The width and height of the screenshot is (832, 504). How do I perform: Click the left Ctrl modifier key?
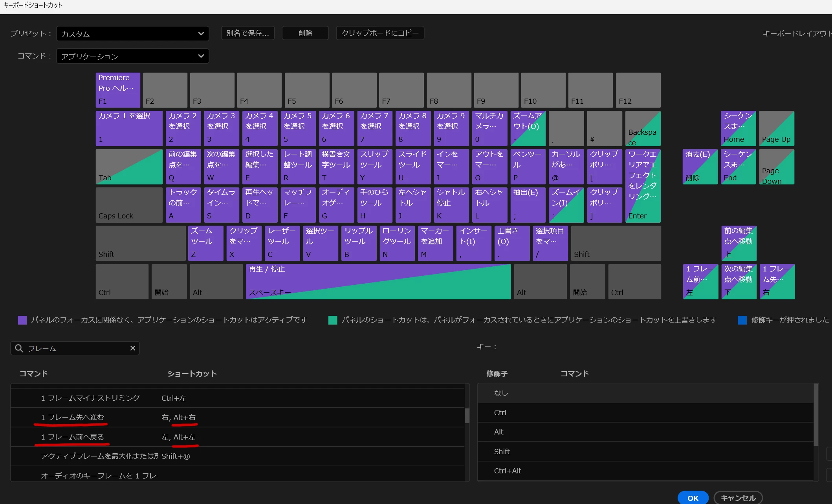pos(122,282)
